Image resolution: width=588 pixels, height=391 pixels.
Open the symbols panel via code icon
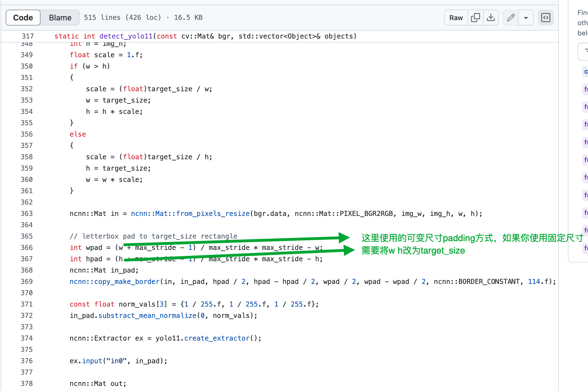click(x=546, y=17)
